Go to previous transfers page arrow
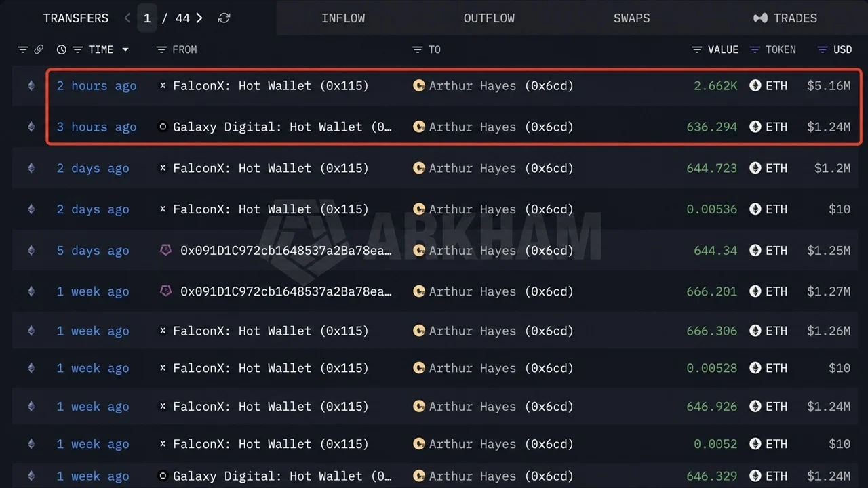 coord(127,18)
